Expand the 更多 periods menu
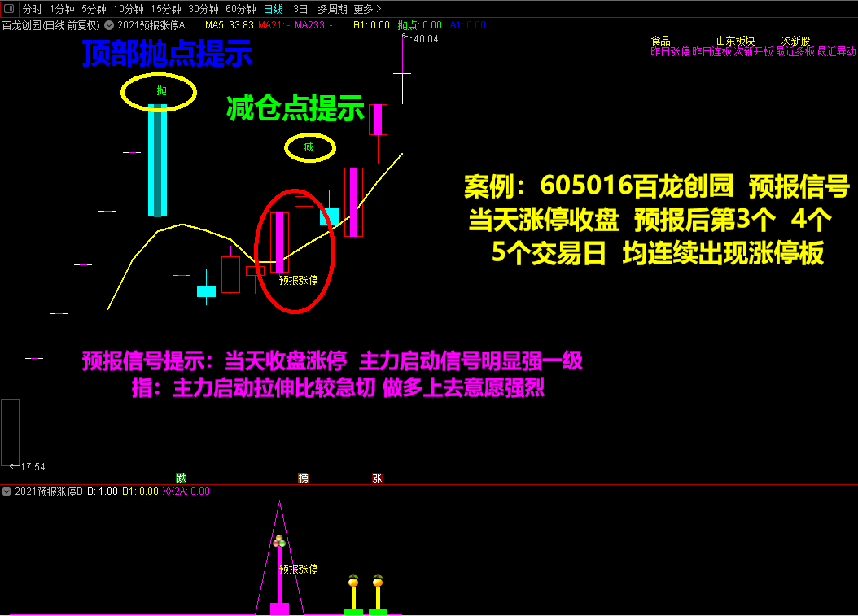The image size is (858, 616). pyautogui.click(x=367, y=9)
